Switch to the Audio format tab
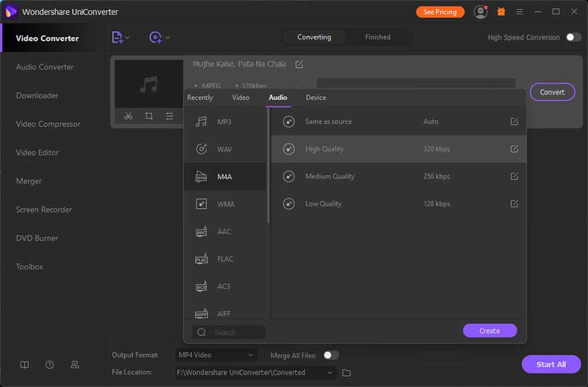The width and height of the screenshot is (588, 387). pyautogui.click(x=278, y=97)
